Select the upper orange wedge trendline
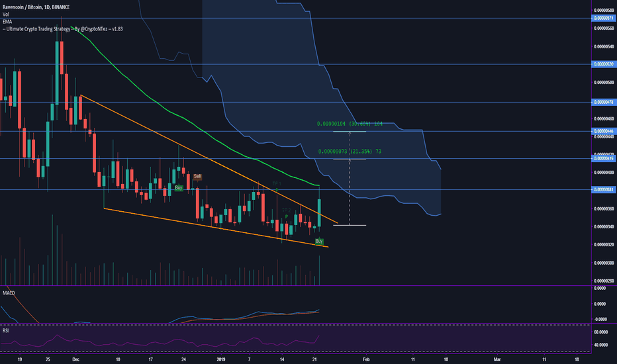The width and height of the screenshot is (617, 364). pyautogui.click(x=209, y=159)
